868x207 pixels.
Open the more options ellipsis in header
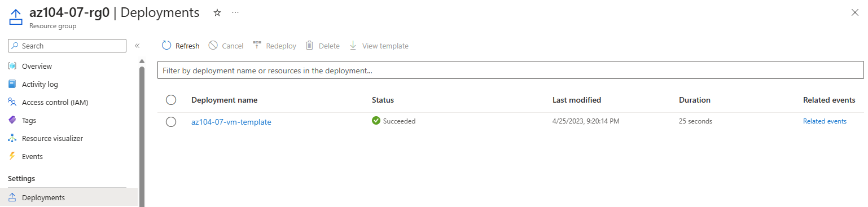pos(235,12)
